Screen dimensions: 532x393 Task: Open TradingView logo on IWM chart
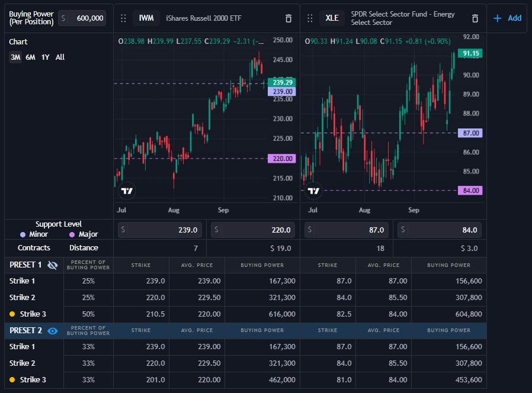126,191
